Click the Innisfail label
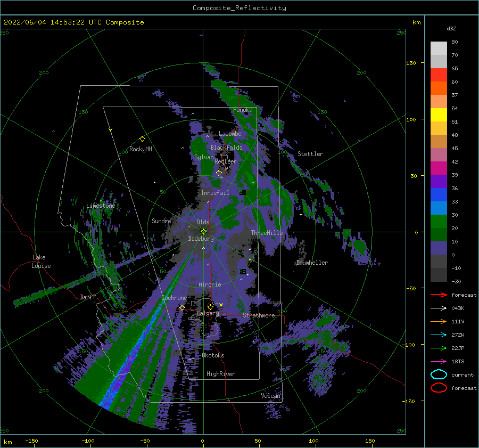This screenshot has width=479, height=448. pos(215,193)
